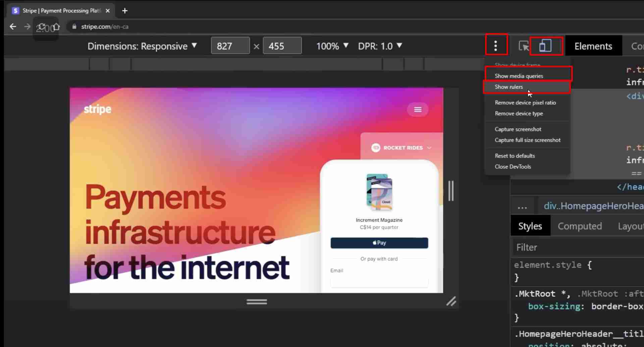Choose Remove device pixel ratio
Viewport: 644px width, 347px height.
tap(528, 103)
